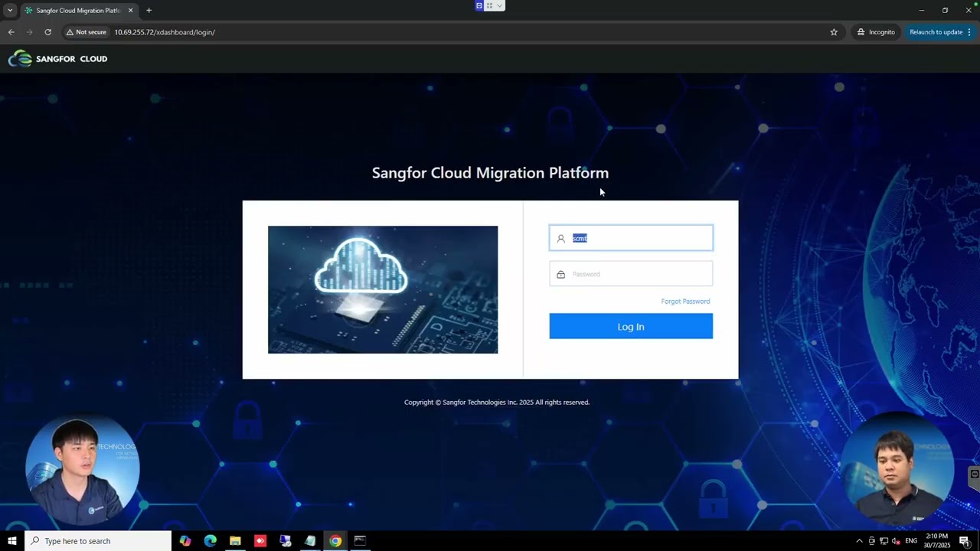
Task: Click the Incognito indicator in toolbar
Action: tap(876, 32)
